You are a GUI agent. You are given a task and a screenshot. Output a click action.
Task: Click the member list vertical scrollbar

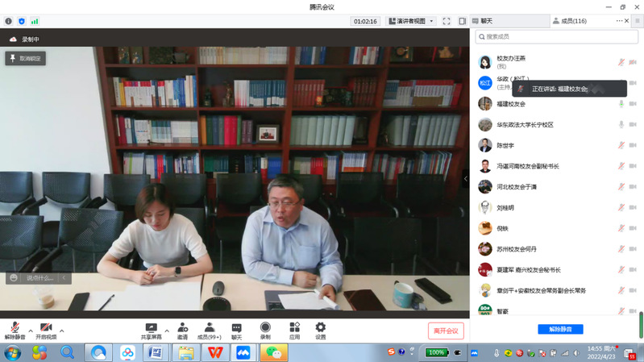(641, 324)
